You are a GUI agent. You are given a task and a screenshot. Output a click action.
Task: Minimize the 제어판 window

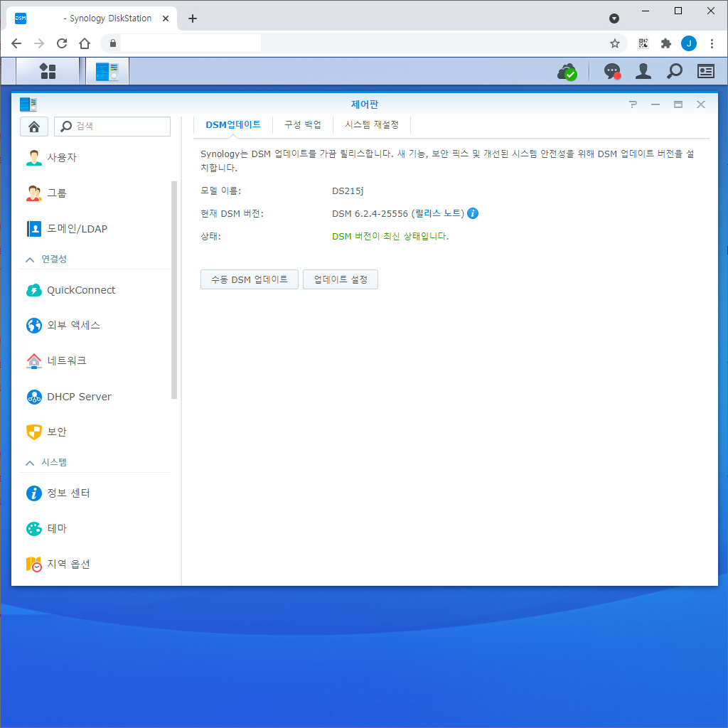click(x=655, y=105)
